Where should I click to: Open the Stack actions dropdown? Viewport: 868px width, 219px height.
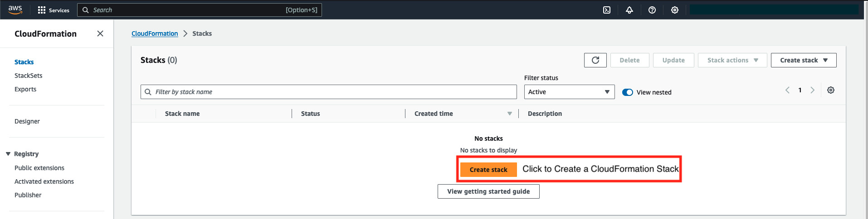coord(732,60)
